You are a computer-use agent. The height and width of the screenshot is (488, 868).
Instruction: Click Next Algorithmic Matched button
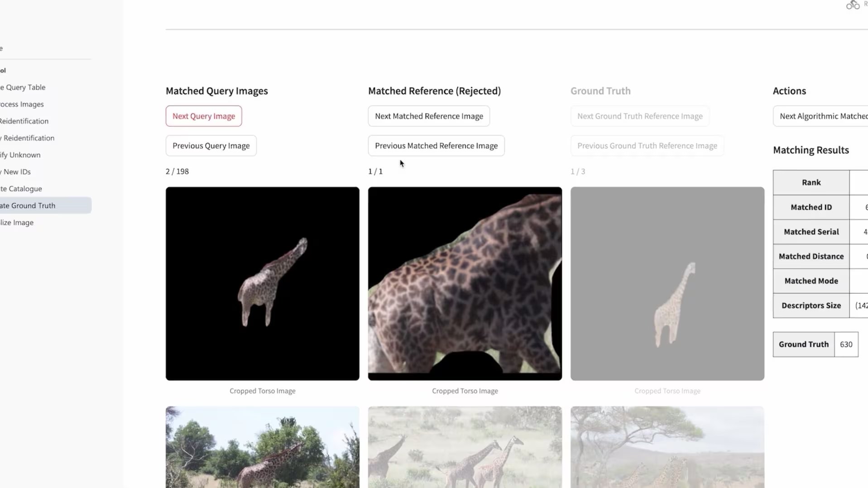(820, 116)
